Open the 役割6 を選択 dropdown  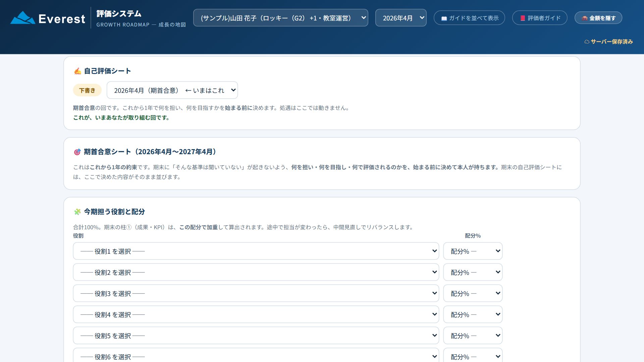(x=256, y=355)
